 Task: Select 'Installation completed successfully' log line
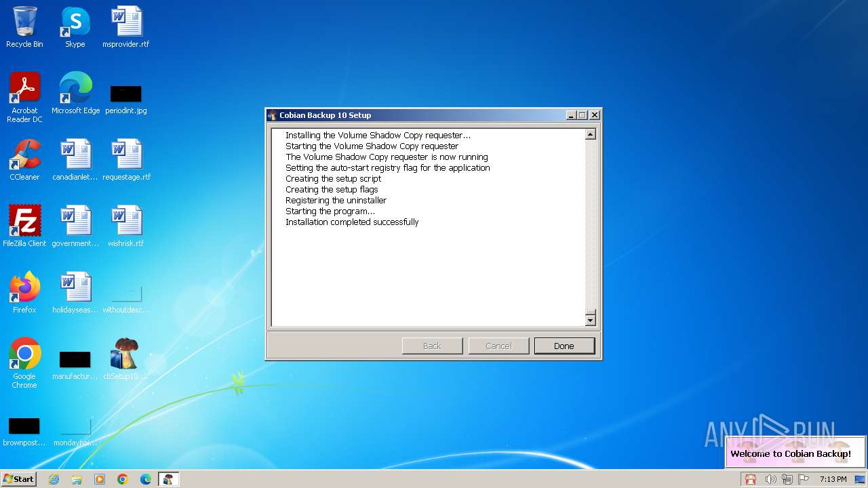click(352, 222)
